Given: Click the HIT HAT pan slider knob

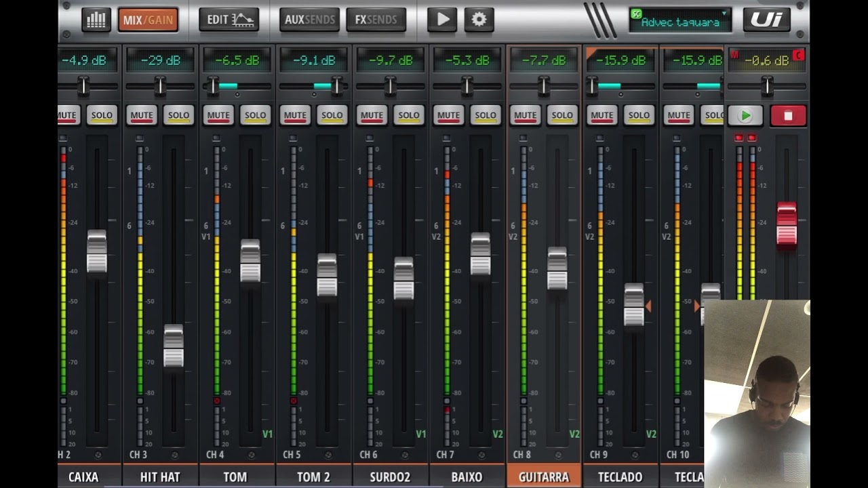Looking at the screenshot, I should point(160,85).
